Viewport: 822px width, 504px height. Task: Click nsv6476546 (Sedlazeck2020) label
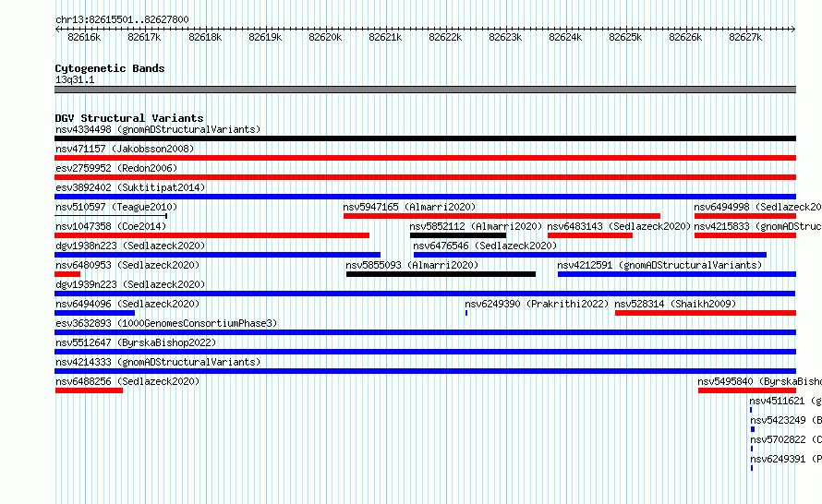[x=485, y=246]
